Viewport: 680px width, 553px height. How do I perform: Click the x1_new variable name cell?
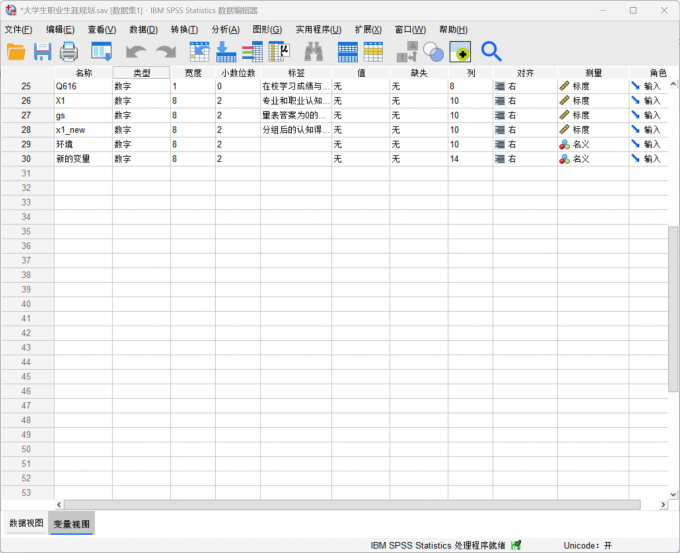(x=82, y=130)
